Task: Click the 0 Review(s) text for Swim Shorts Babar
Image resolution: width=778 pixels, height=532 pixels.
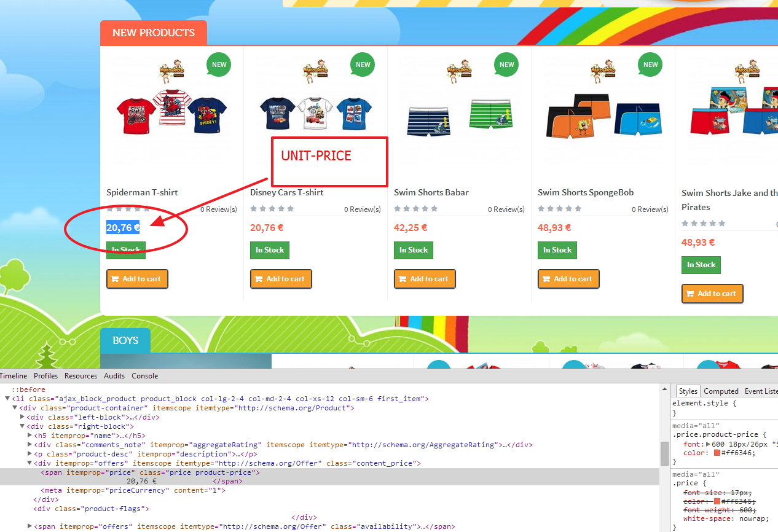Action: tap(506, 209)
